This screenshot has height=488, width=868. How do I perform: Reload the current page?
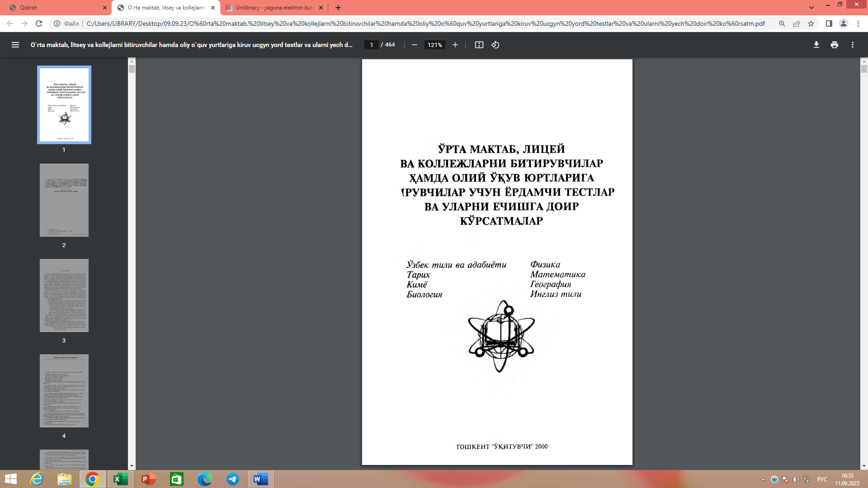pyautogui.click(x=39, y=23)
